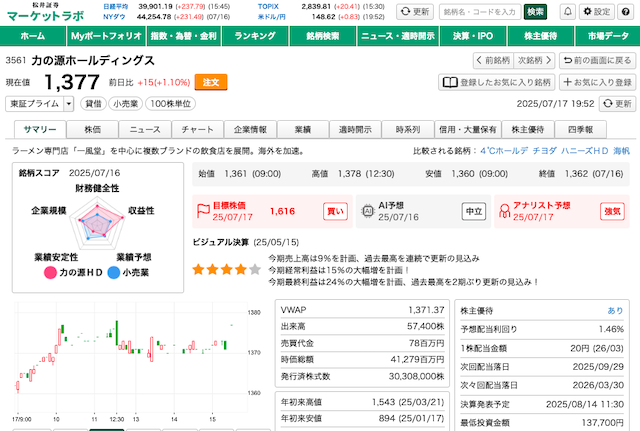Go to next stock 次銘柄
This screenshot has height=431, width=640.
click(534, 60)
